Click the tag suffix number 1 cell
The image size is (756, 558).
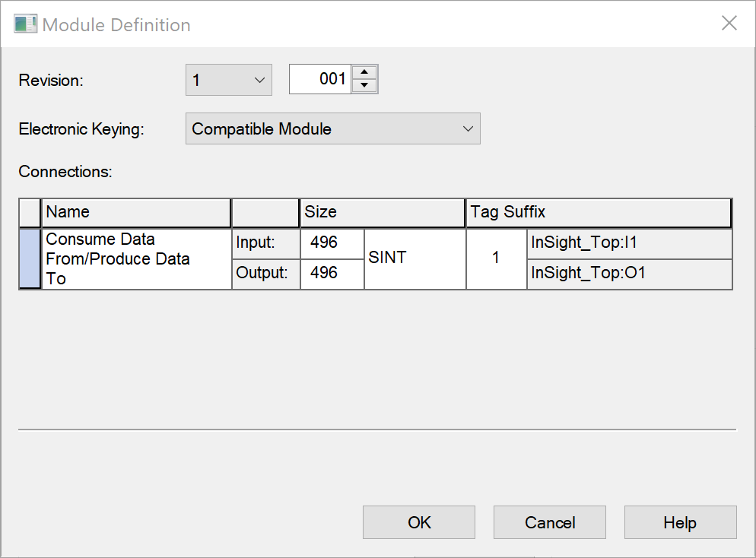pos(496,259)
